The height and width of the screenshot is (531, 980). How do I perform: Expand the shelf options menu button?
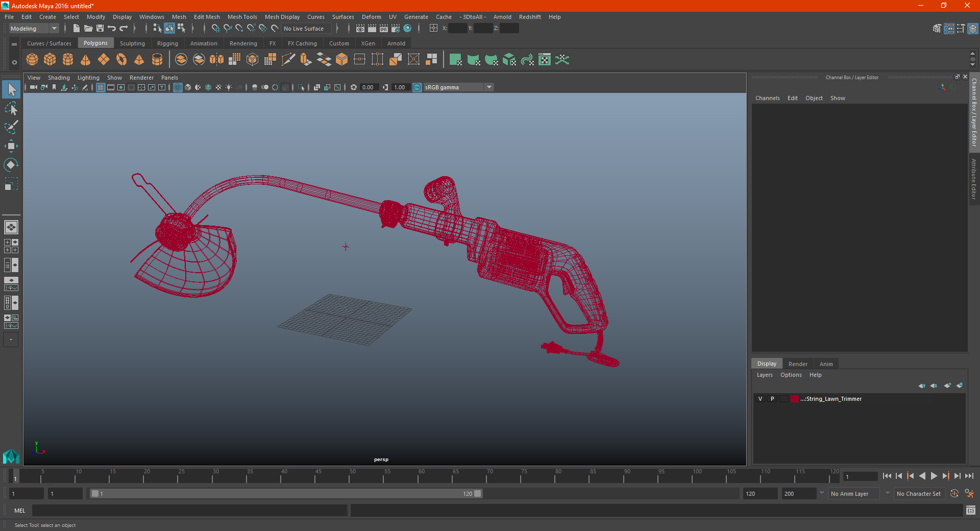pyautogui.click(x=14, y=62)
